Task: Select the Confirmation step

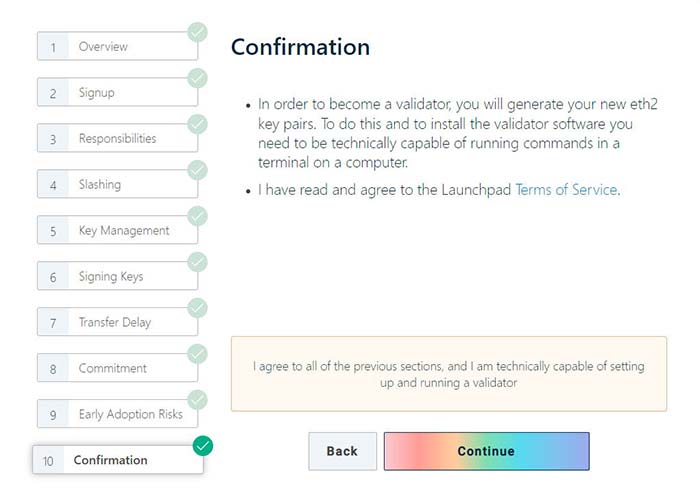Action: click(x=117, y=461)
